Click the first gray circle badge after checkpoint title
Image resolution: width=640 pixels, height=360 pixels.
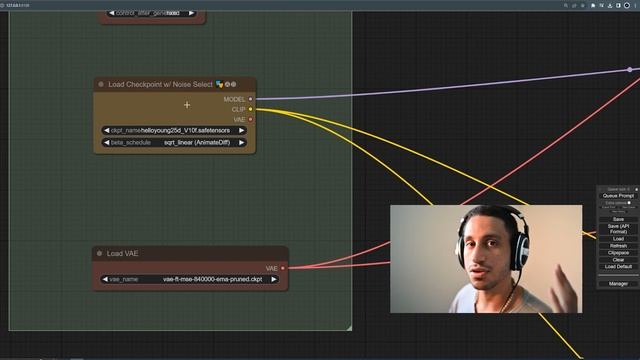(x=228, y=84)
